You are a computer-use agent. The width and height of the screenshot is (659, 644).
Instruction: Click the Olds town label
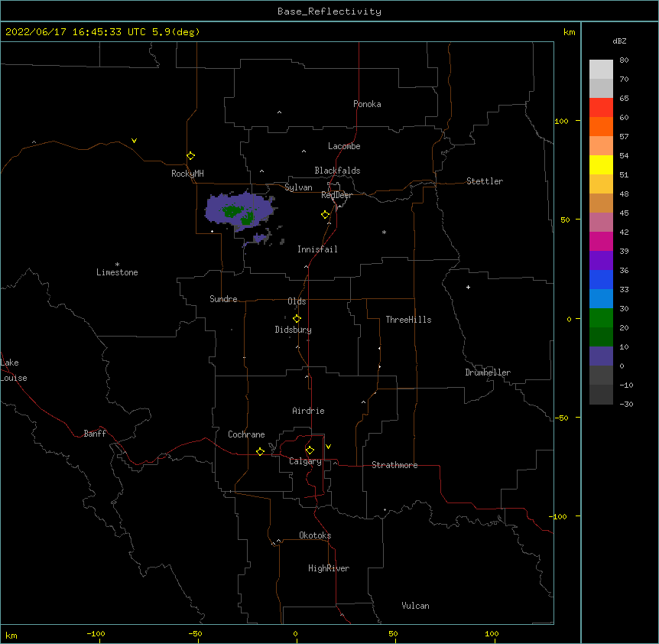(x=297, y=301)
